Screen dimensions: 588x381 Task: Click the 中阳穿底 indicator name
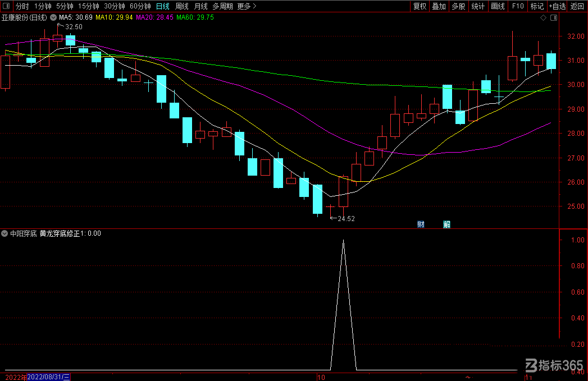(x=23, y=233)
